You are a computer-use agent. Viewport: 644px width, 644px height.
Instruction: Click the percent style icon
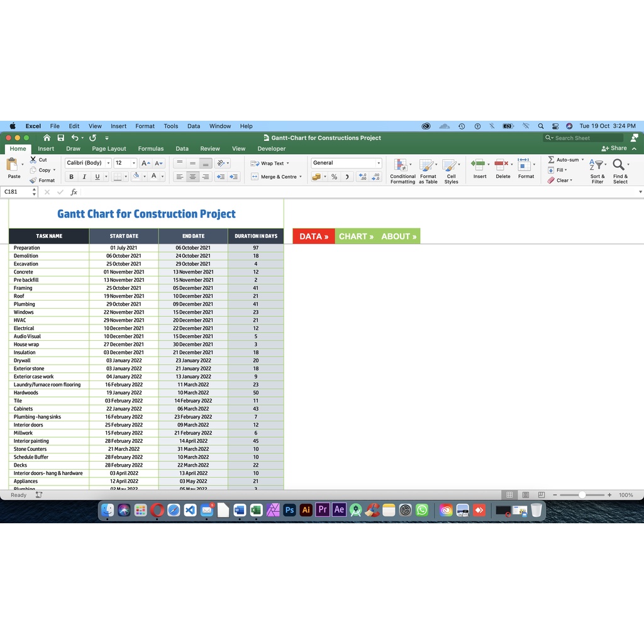(335, 177)
